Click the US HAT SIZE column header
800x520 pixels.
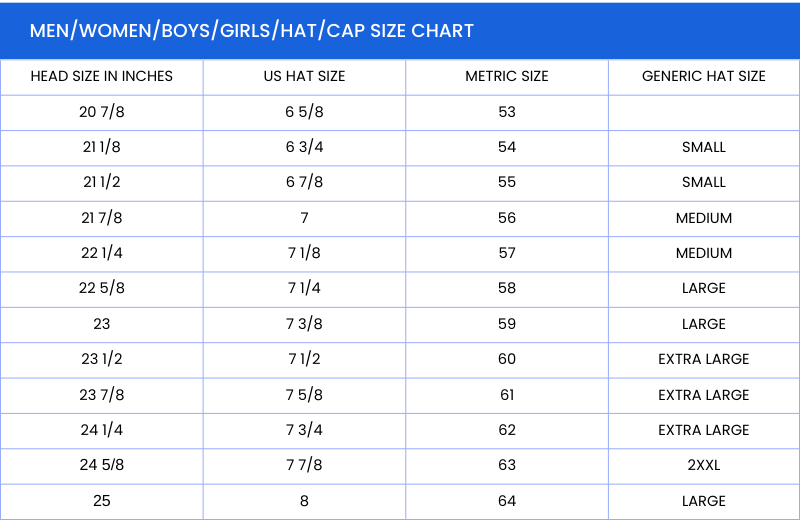pos(304,76)
